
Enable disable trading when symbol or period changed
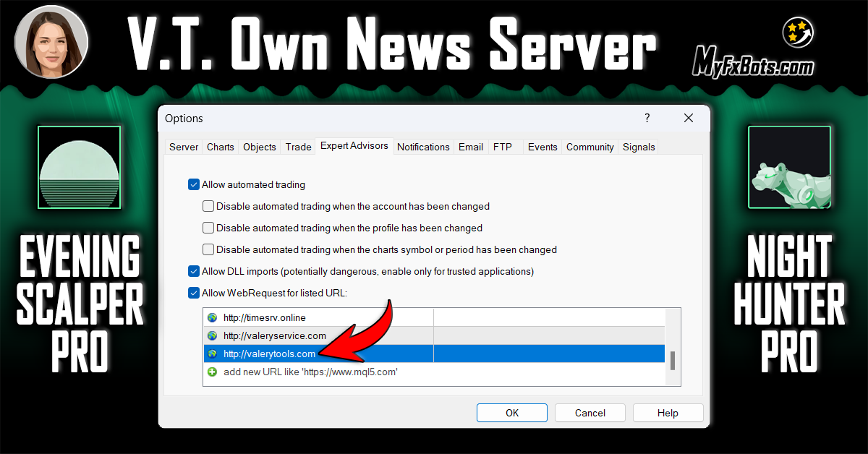(208, 249)
